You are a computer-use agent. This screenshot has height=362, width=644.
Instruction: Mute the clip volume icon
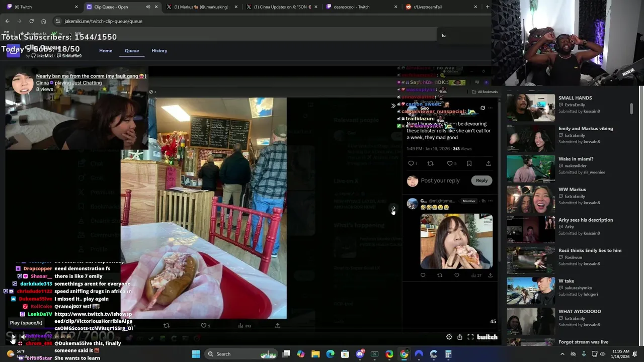(x=24, y=337)
